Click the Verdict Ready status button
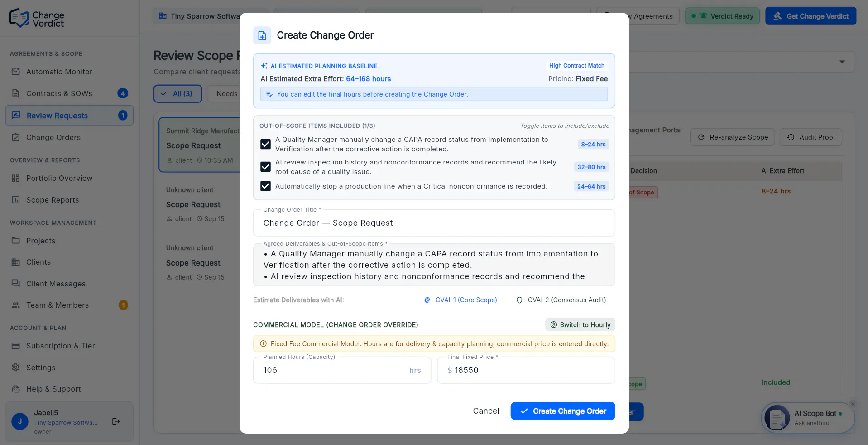The width and height of the screenshot is (868, 445). (x=722, y=16)
